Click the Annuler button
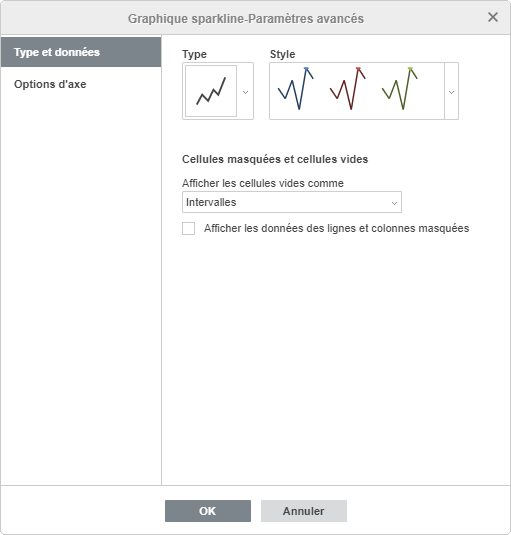The width and height of the screenshot is (511, 535). point(304,511)
